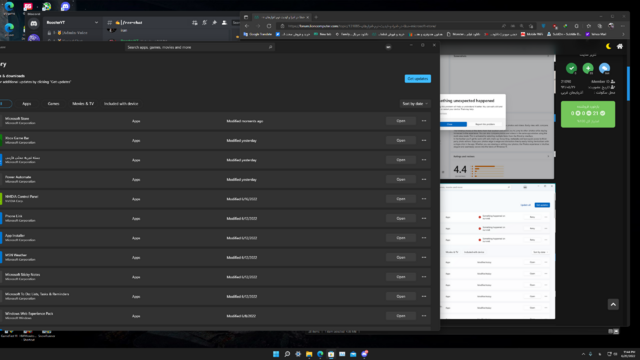Open Phone Link from library list
This screenshot has height=360, width=640.
pos(401,218)
